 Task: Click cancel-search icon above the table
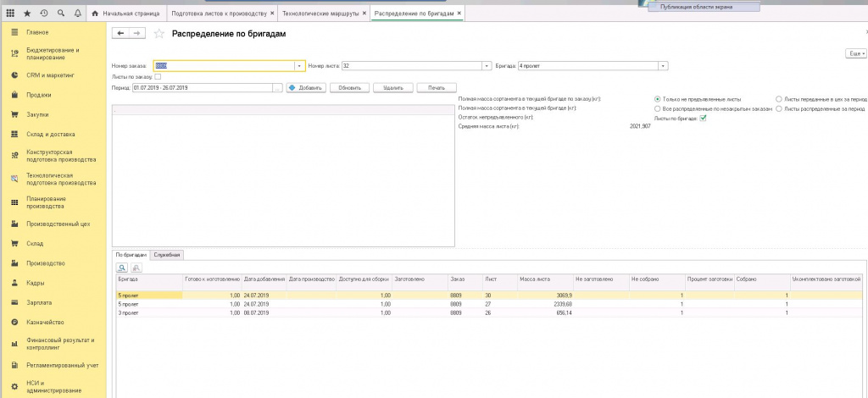(135, 268)
